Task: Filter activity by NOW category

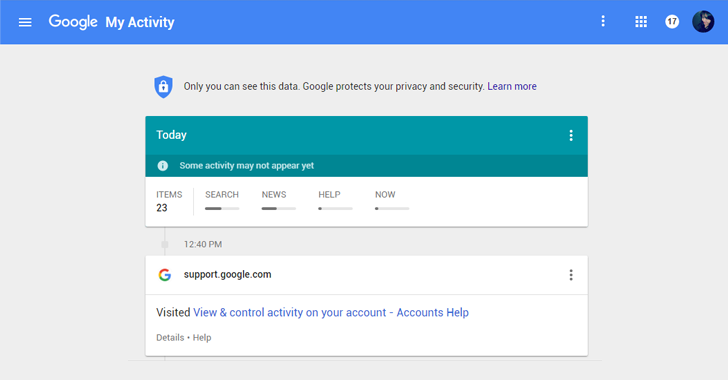Action: tap(385, 195)
